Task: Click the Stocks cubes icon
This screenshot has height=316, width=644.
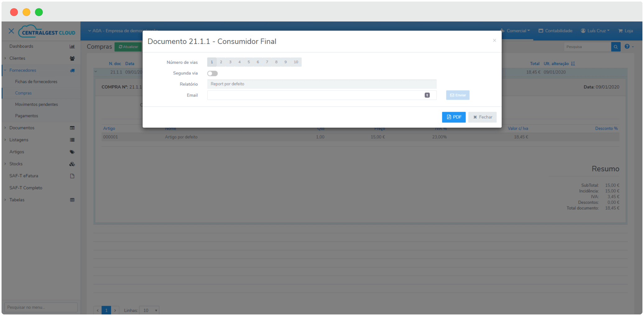Action: point(72,164)
